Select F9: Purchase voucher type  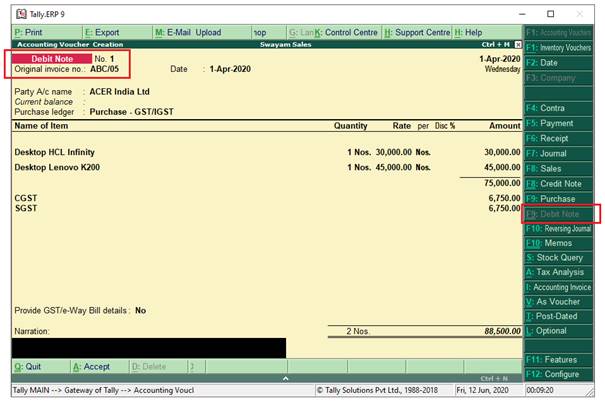coord(559,198)
